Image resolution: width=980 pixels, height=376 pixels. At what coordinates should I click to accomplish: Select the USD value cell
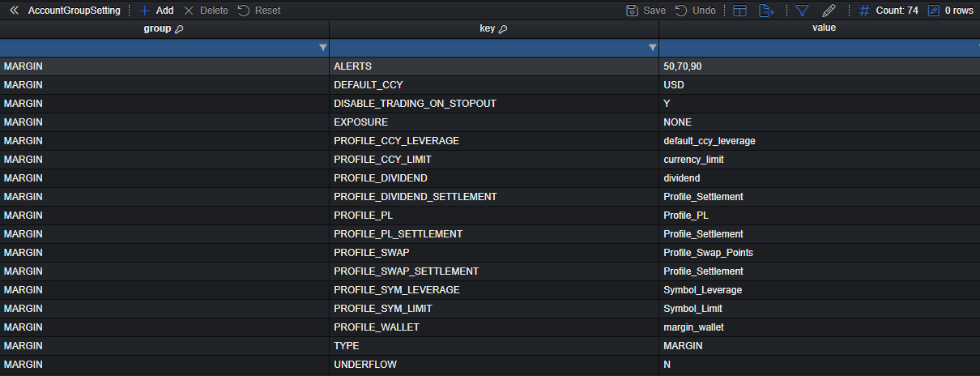(x=820, y=85)
